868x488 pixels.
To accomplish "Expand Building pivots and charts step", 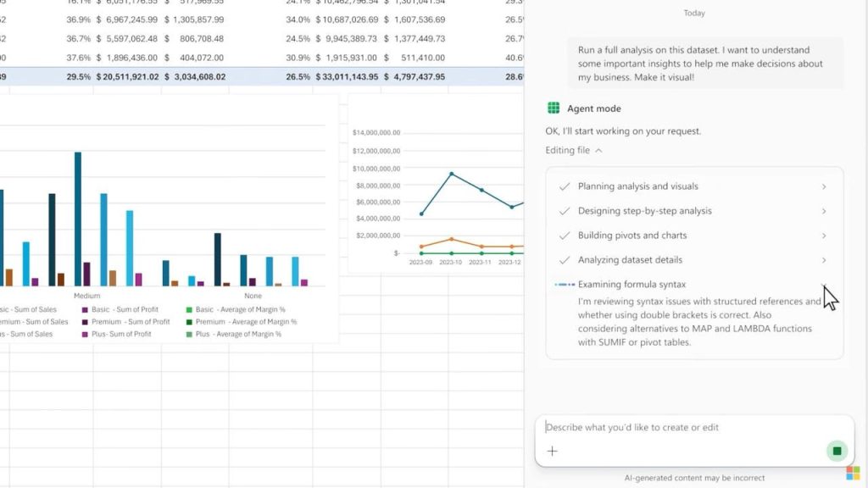I will [x=824, y=236].
